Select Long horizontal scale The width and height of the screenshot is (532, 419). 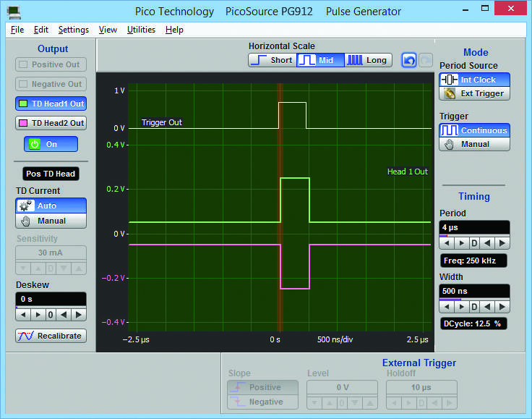[x=368, y=60]
